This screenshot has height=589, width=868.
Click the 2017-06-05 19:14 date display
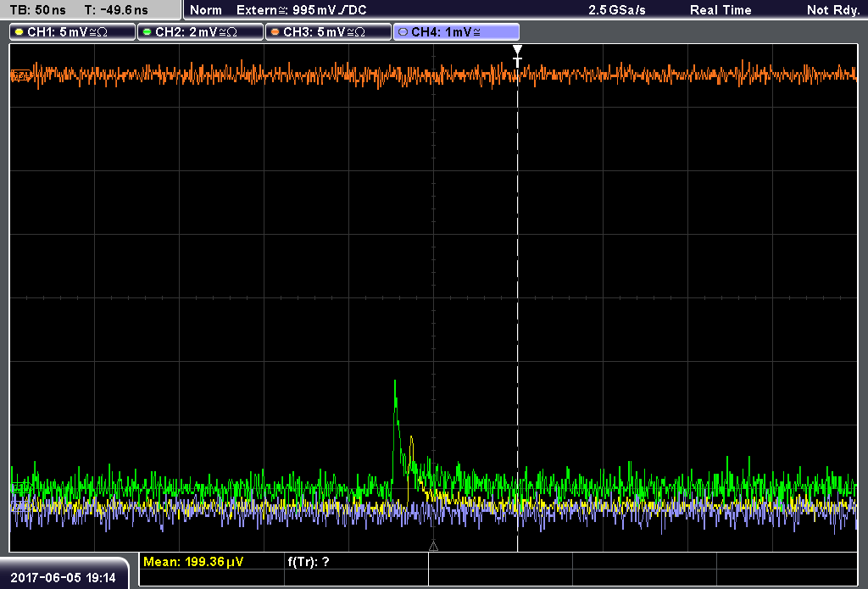pos(63,578)
